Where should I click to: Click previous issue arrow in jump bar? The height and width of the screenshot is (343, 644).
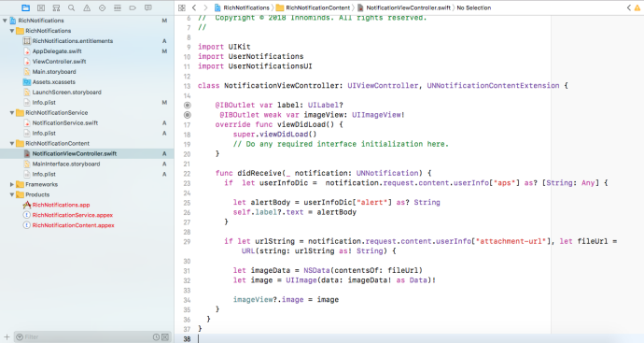(x=629, y=7)
